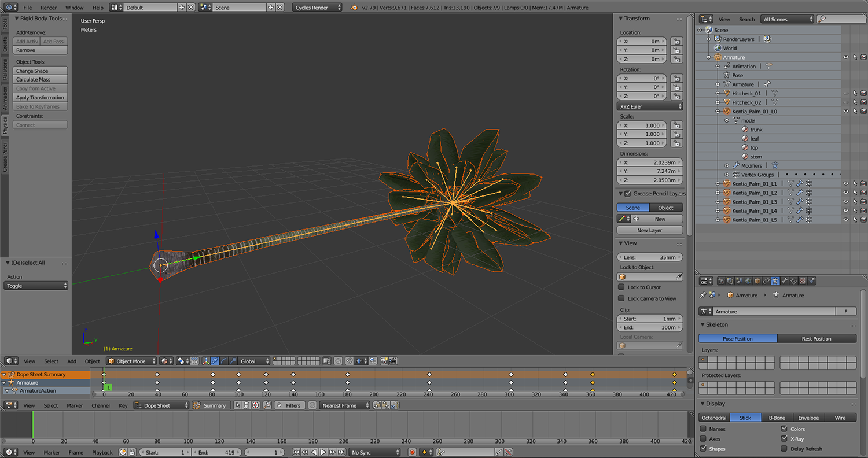Click the OpenGL render animation clapper icon
Viewport: 868px width, 458px height.
click(393, 361)
